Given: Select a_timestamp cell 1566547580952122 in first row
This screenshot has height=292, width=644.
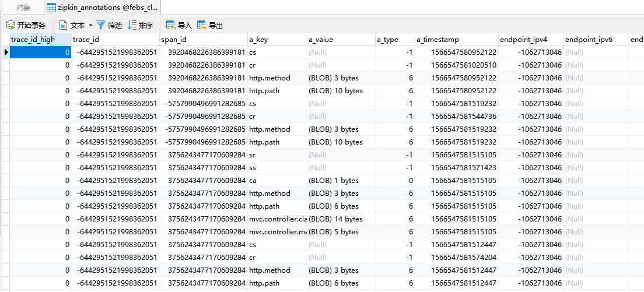Looking at the screenshot, I should pos(456,52).
